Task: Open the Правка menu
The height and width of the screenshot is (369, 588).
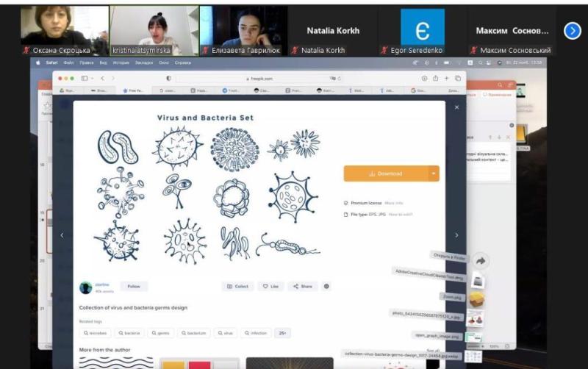Action: [x=87, y=62]
